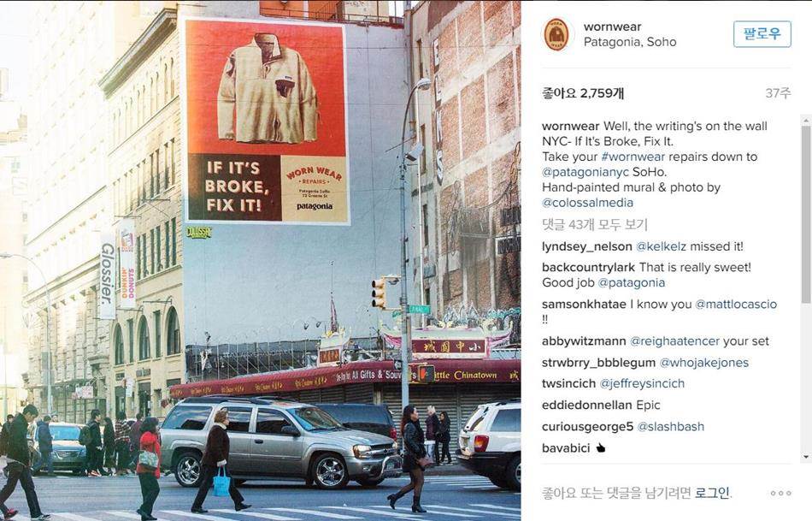The image size is (812, 521).
Task: Click the scrollbar down arrow in comments
Action: (806, 457)
